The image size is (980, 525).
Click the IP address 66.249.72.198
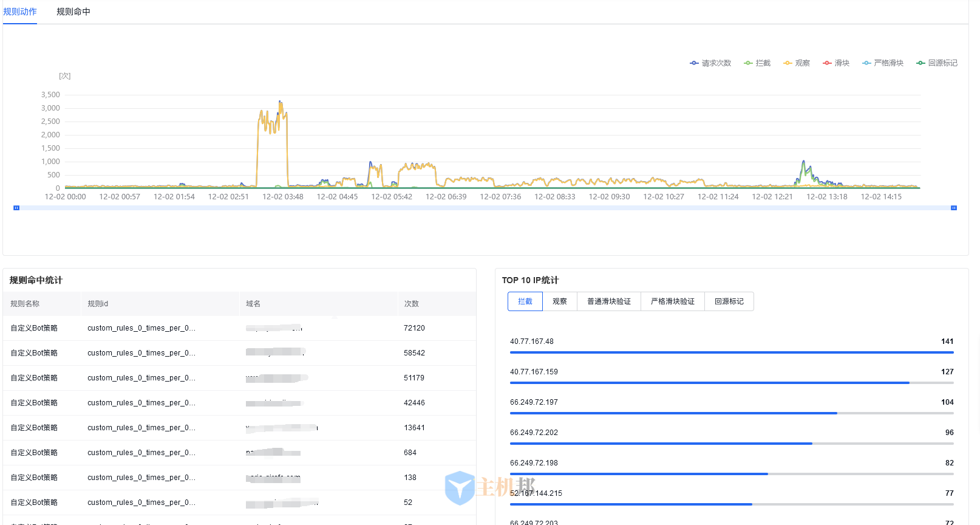pyautogui.click(x=534, y=463)
